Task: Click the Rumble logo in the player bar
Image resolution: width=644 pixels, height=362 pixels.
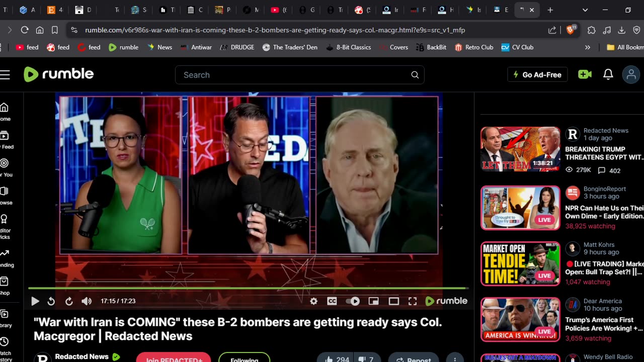Action: (446, 301)
